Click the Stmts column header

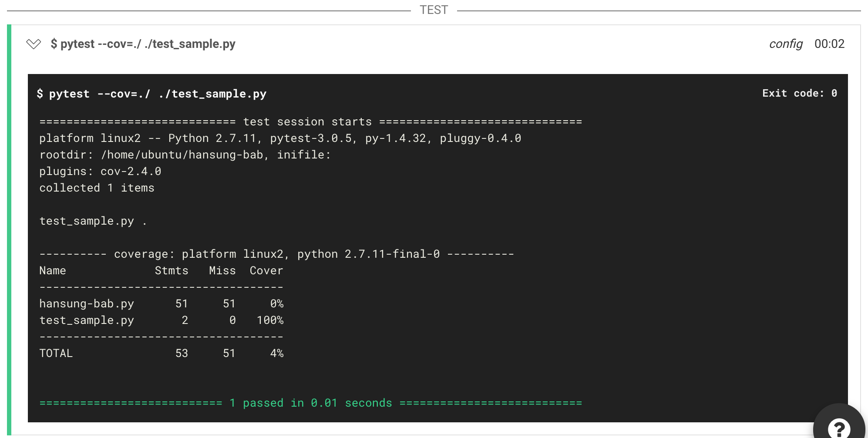click(172, 270)
